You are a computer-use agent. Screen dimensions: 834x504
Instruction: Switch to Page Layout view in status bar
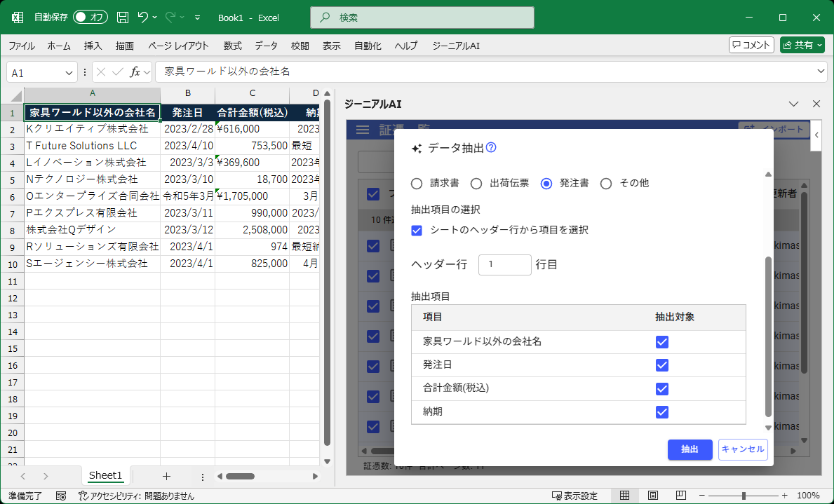[652, 494]
